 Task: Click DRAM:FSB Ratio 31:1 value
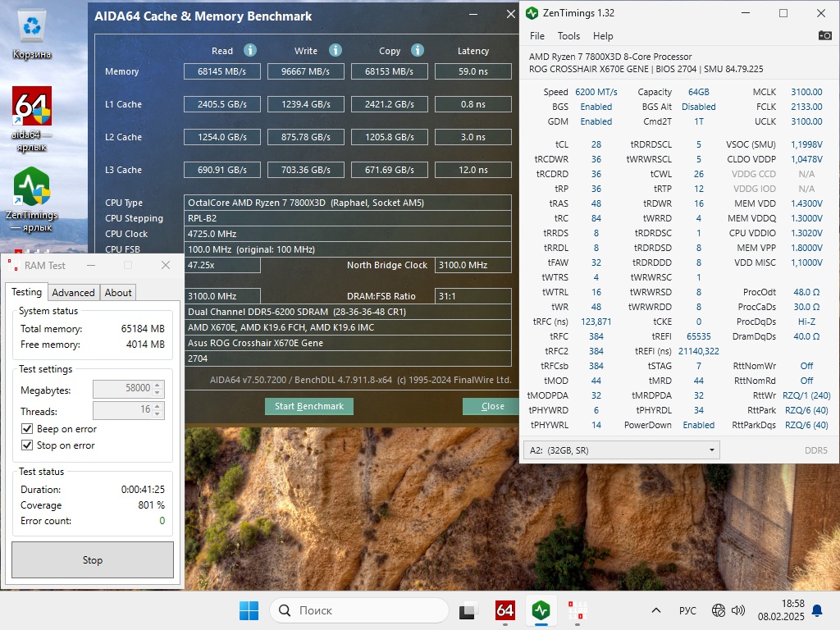pyautogui.click(x=473, y=296)
